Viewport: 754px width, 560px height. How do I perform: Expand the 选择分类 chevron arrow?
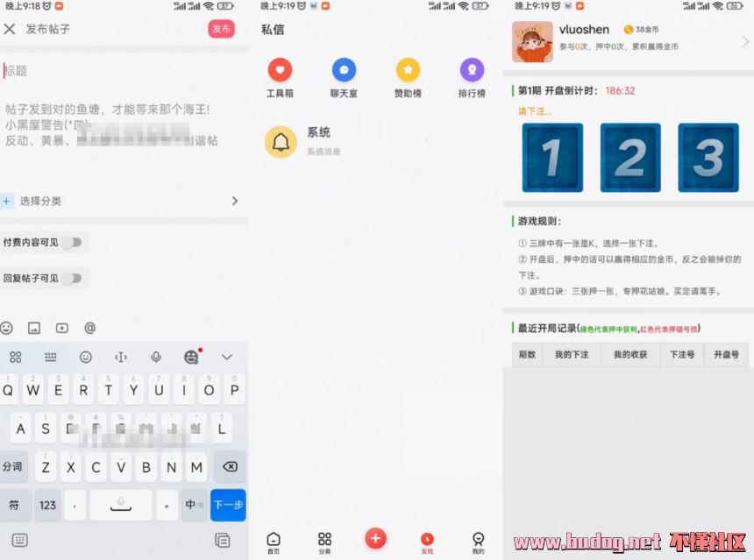[235, 201]
